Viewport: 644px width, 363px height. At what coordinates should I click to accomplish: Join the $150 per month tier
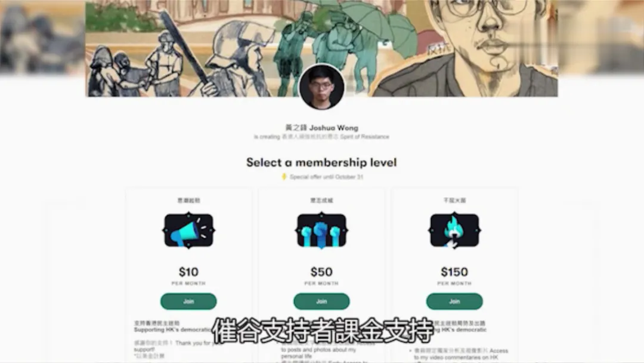pos(454,302)
